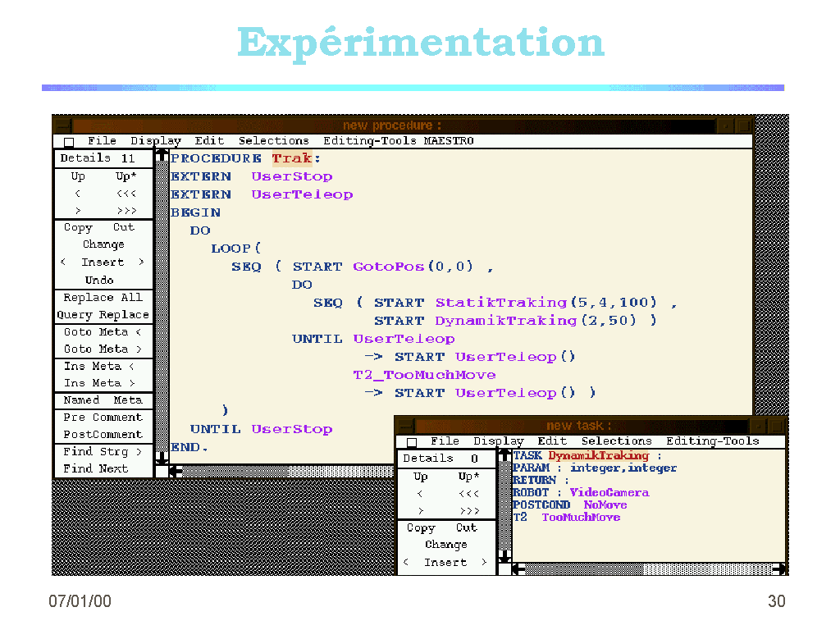This screenshot has width=840, height=630.
Task: Select the highlighted procedure name 'Trak'
Action: tap(292, 158)
